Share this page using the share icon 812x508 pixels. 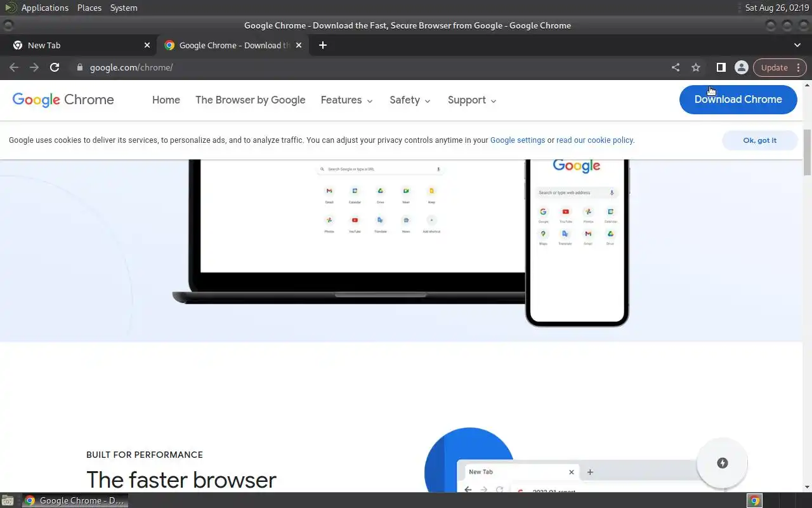676,67
